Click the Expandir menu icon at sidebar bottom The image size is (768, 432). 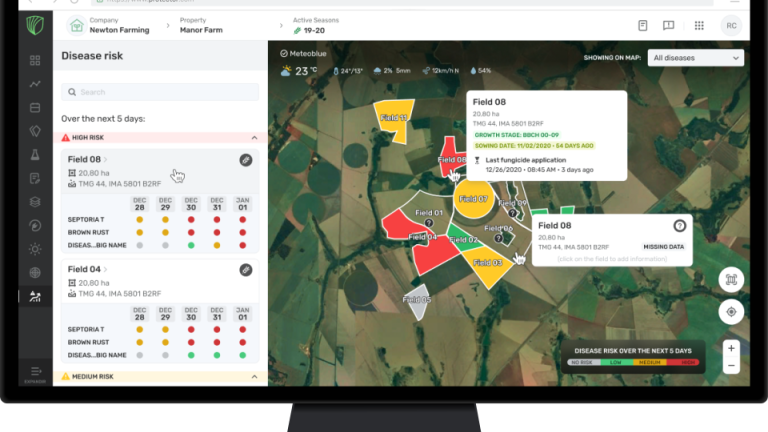35,374
